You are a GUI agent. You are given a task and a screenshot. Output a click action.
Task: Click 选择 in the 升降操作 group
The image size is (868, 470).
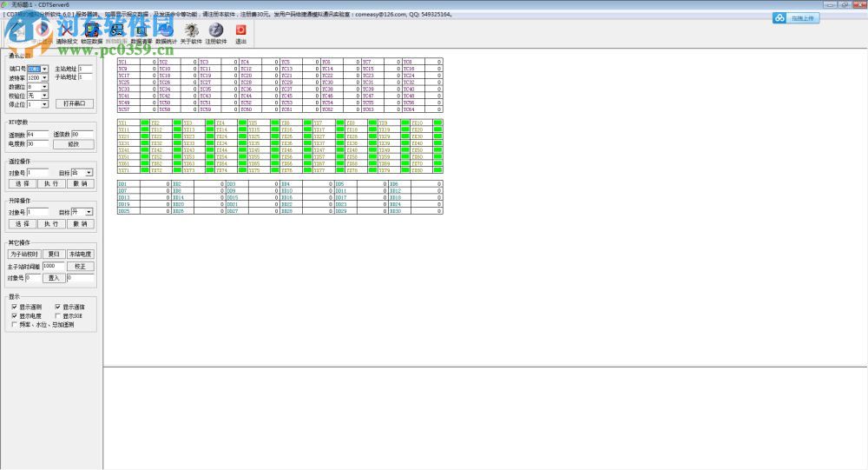[x=23, y=224]
